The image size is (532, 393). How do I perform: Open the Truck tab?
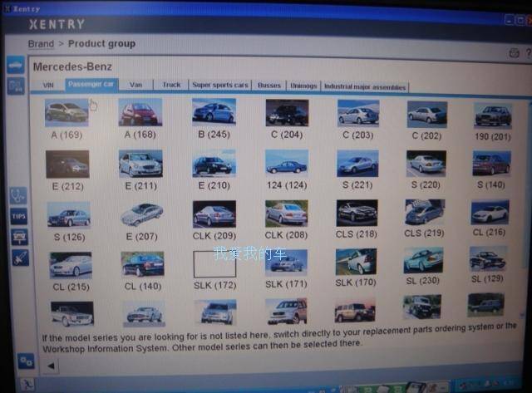pyautogui.click(x=171, y=85)
